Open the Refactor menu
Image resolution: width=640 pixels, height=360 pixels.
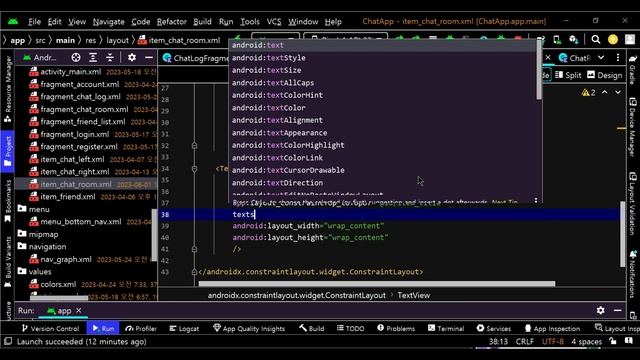click(x=171, y=22)
